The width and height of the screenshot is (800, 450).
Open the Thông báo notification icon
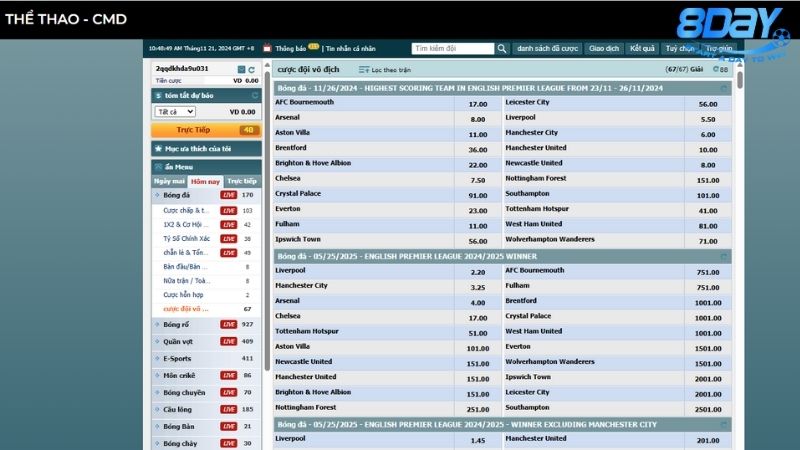267,48
